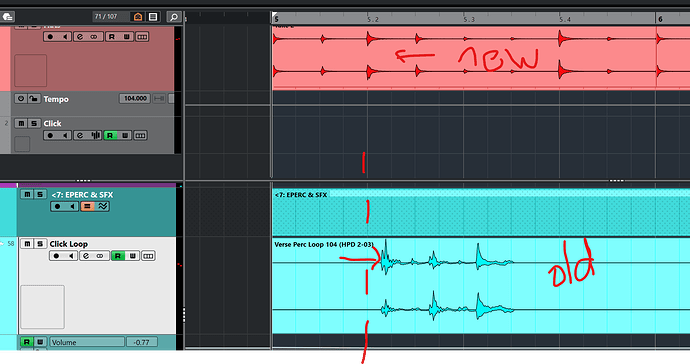Mute the Click Loop track
The image size is (690, 364).
[27, 243]
